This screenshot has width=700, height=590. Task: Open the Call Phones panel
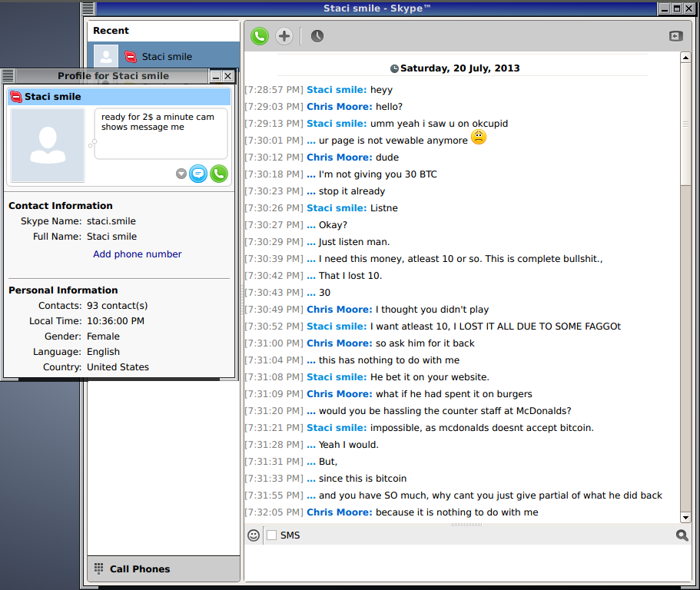click(164, 568)
